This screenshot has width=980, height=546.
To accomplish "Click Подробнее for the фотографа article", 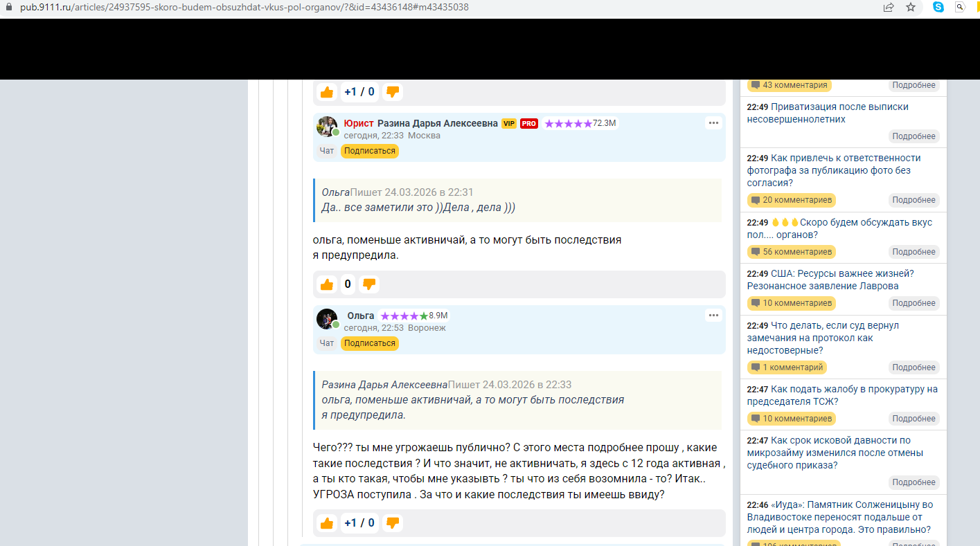I will (x=914, y=200).
